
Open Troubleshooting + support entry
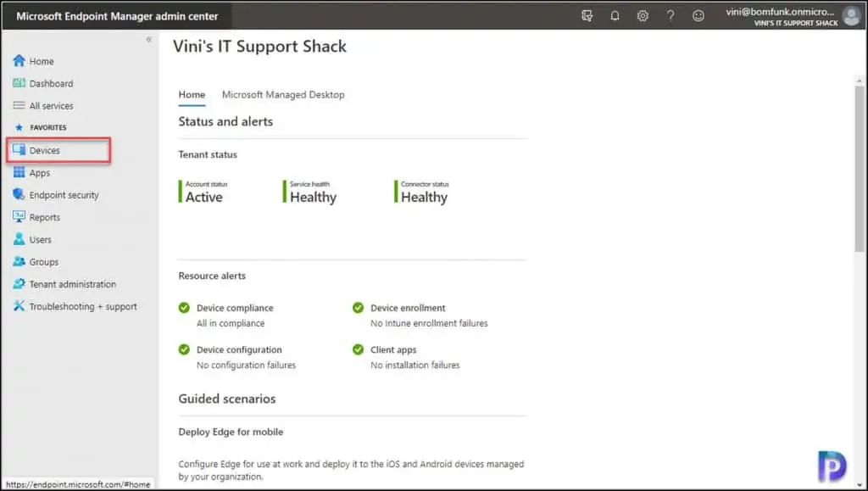pyautogui.click(x=83, y=306)
